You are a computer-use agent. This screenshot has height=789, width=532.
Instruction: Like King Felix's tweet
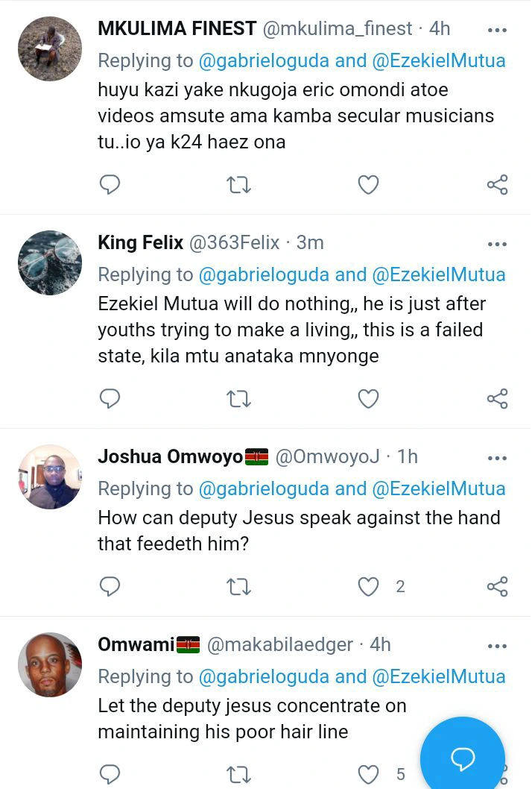tap(368, 399)
